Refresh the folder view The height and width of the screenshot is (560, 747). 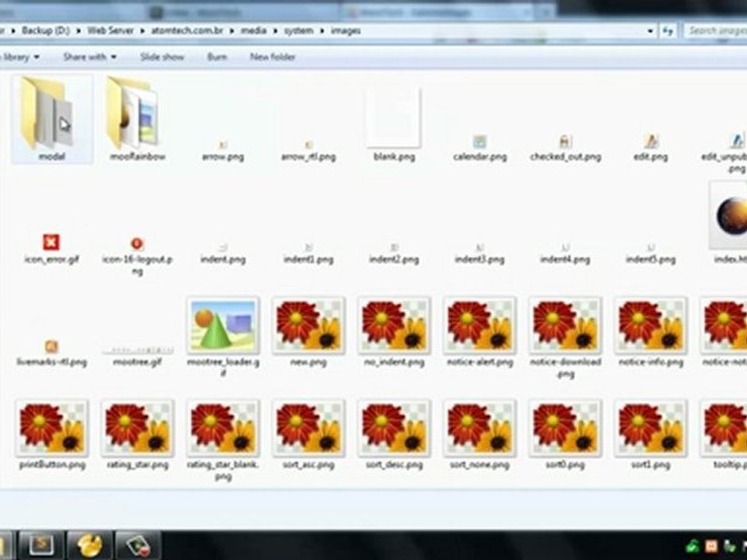[x=668, y=31]
